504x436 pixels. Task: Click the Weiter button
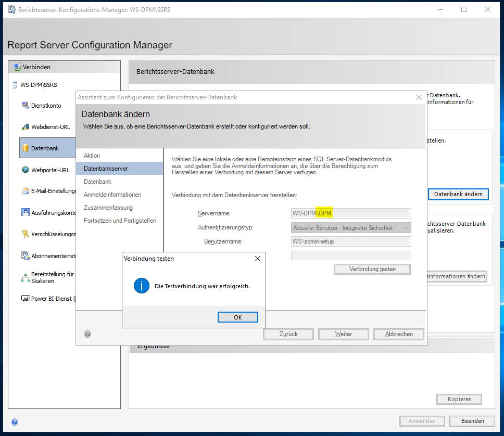(343, 334)
